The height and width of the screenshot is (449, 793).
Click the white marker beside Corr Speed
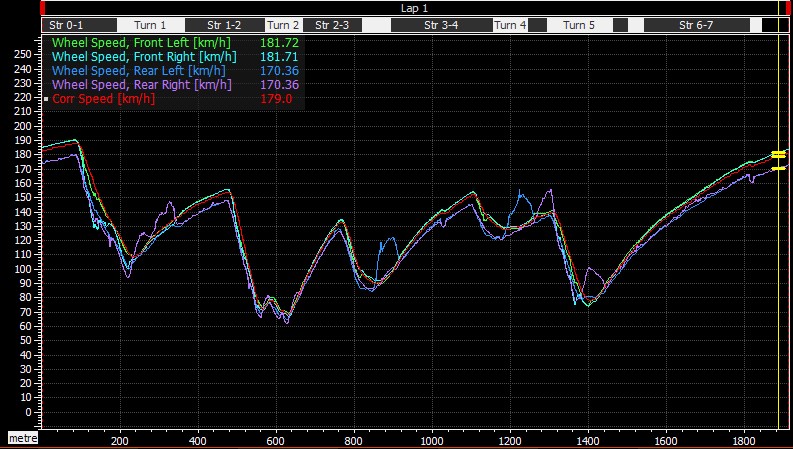click(x=46, y=99)
